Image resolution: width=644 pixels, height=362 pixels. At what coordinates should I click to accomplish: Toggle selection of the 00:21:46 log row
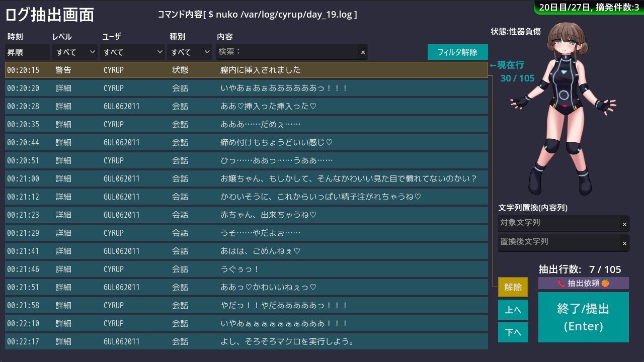pos(246,269)
